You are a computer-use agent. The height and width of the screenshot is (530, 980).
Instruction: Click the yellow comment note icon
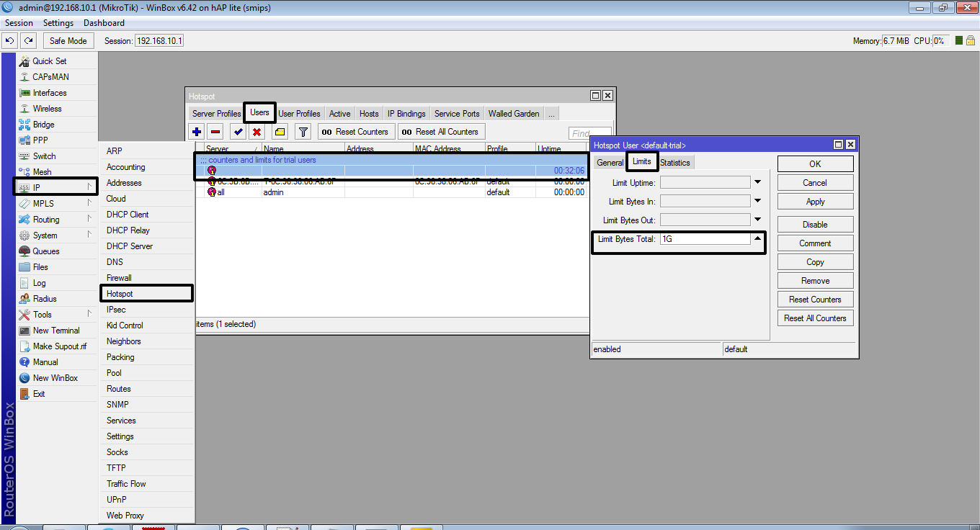click(280, 132)
